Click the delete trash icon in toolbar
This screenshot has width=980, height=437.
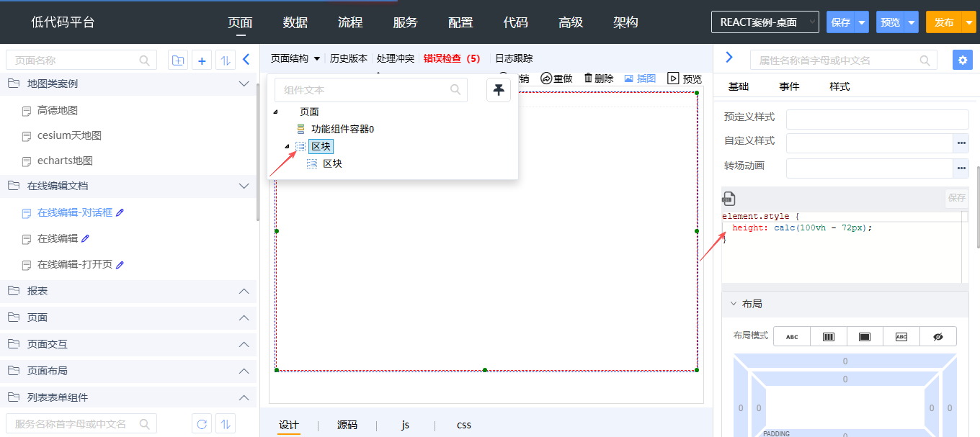point(589,78)
